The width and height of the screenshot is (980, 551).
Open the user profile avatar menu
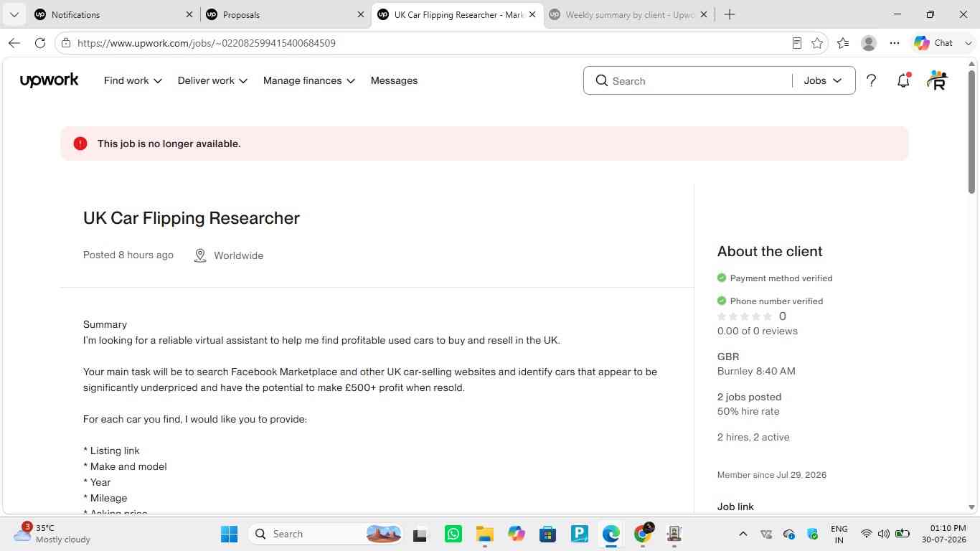[x=937, y=80]
